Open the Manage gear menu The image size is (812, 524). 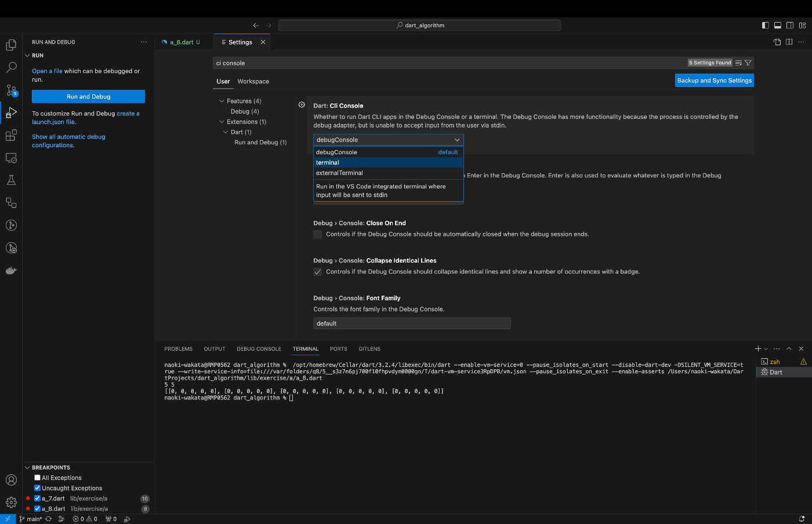[x=11, y=502]
